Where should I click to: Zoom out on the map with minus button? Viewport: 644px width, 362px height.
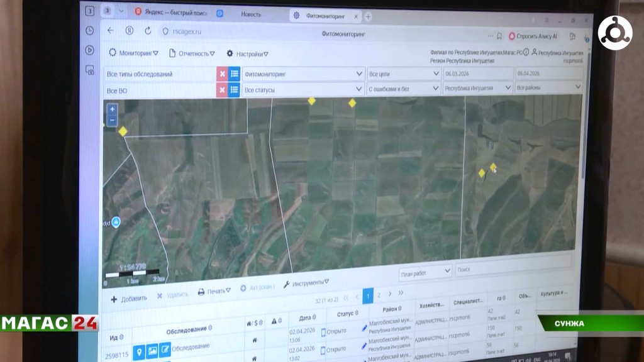pos(112,119)
